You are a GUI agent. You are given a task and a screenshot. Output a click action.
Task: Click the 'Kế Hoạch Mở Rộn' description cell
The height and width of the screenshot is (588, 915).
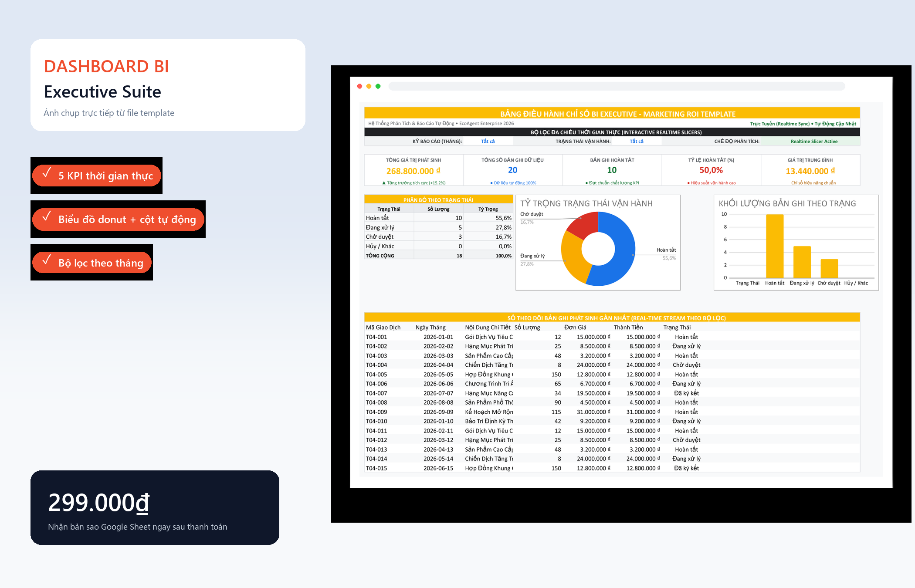click(489, 412)
